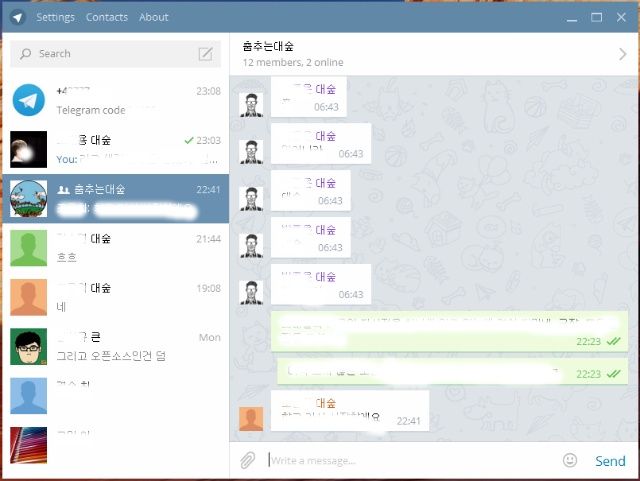The image size is (640, 481).
Task: Select the 춤추는대숲 group chat row
Action: (x=116, y=198)
